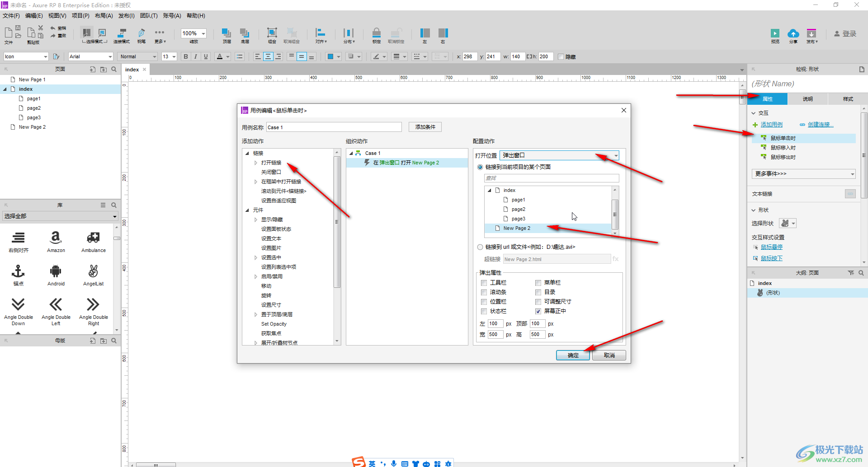Open the line color picker

379,56
